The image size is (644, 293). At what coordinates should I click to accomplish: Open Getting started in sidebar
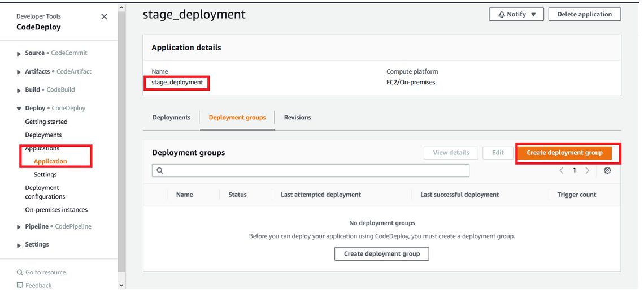[x=46, y=122]
